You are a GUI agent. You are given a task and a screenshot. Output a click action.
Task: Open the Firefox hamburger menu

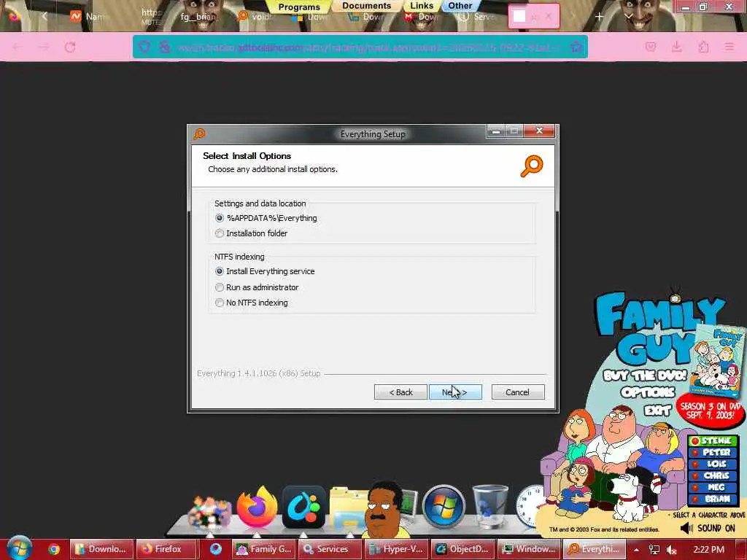point(729,47)
